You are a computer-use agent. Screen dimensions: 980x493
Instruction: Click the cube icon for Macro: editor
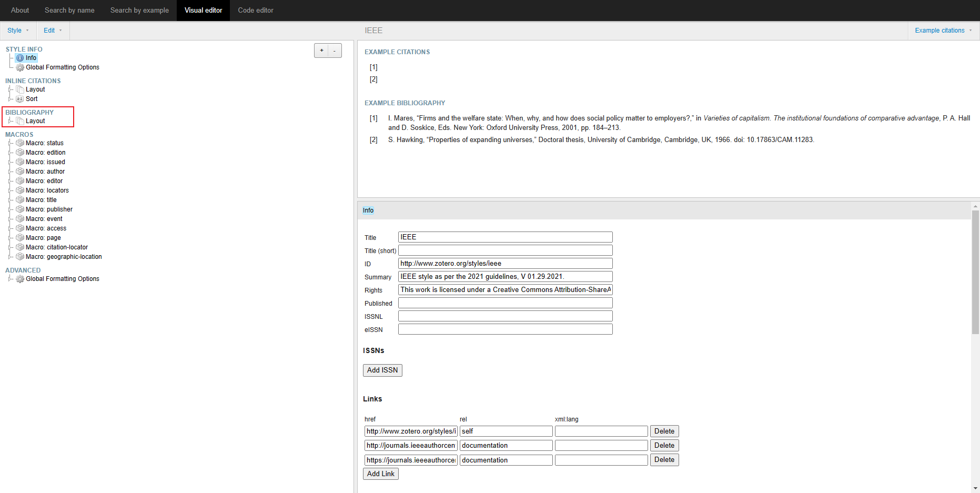20,181
